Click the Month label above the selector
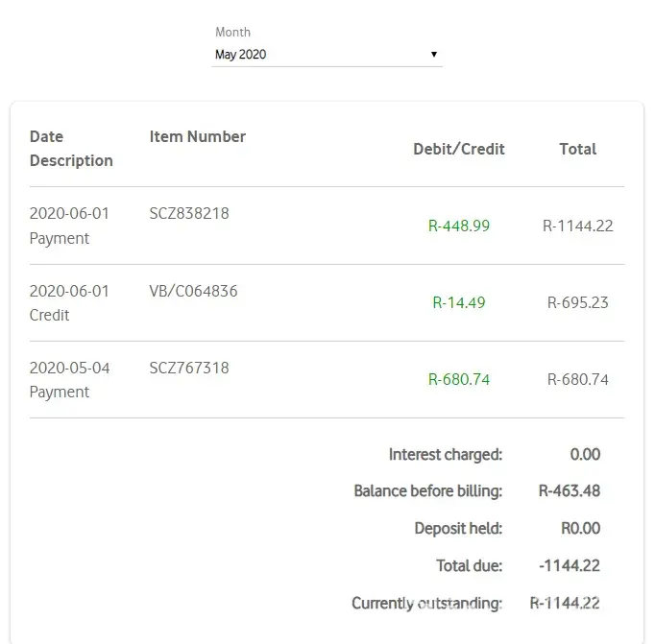The height and width of the screenshot is (644, 655). point(232,33)
